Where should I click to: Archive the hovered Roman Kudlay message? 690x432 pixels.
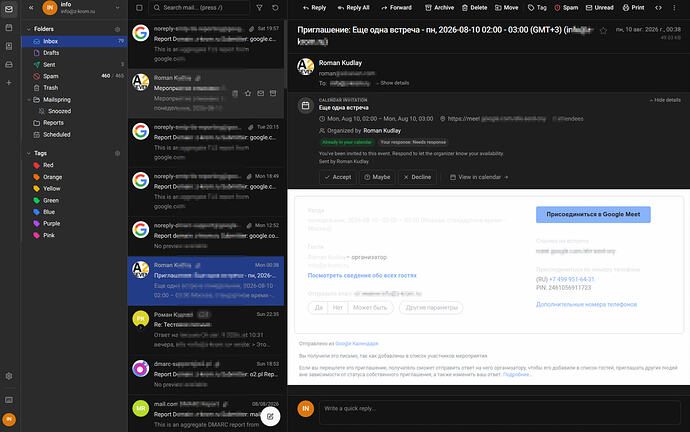point(273,93)
